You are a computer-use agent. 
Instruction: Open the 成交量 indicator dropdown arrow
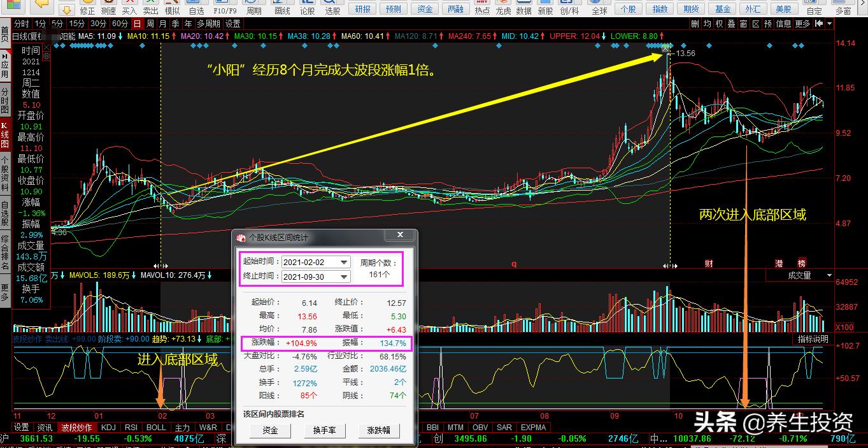829,275
